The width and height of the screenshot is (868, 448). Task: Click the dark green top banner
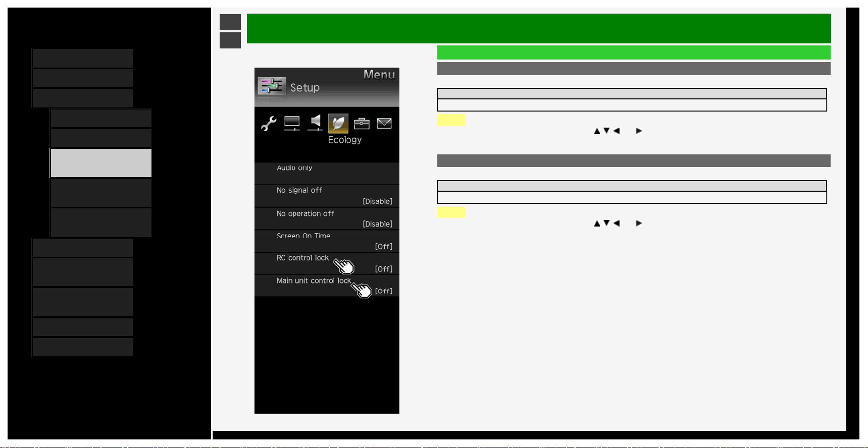point(539,28)
